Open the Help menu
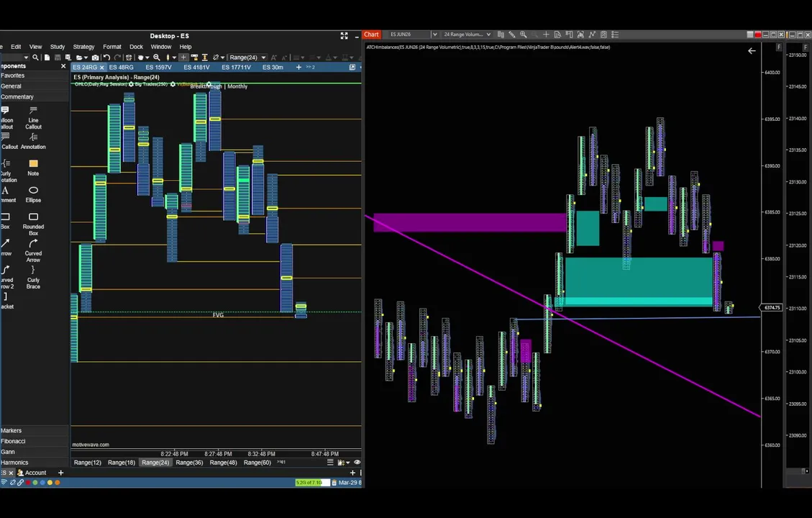 186,47
